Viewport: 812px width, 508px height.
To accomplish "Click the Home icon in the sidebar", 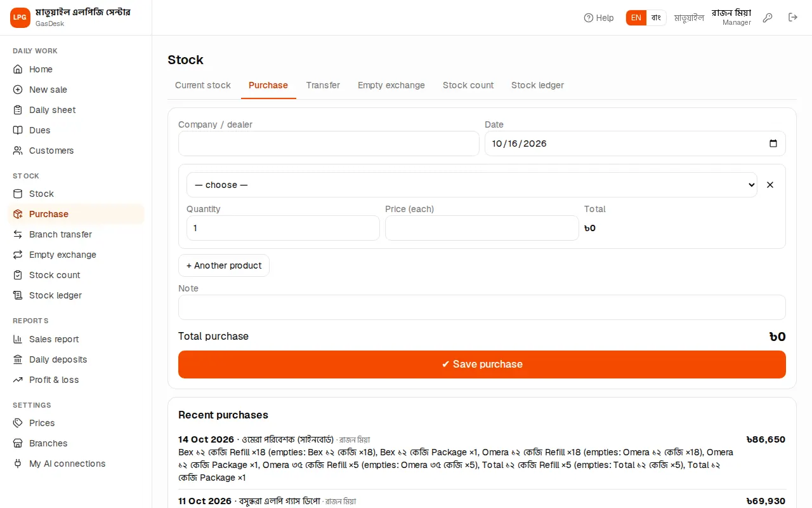I will pyautogui.click(x=18, y=69).
